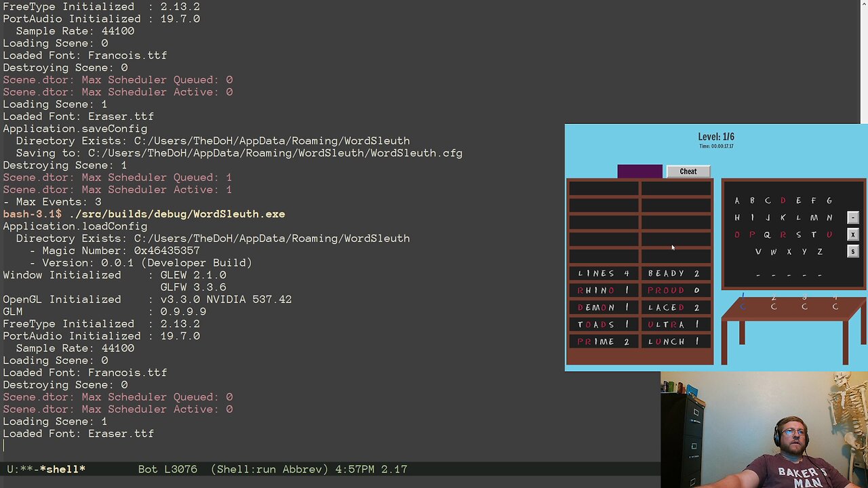Pick letter V on the chalkboard
The image size is (868, 488).
coord(758,251)
